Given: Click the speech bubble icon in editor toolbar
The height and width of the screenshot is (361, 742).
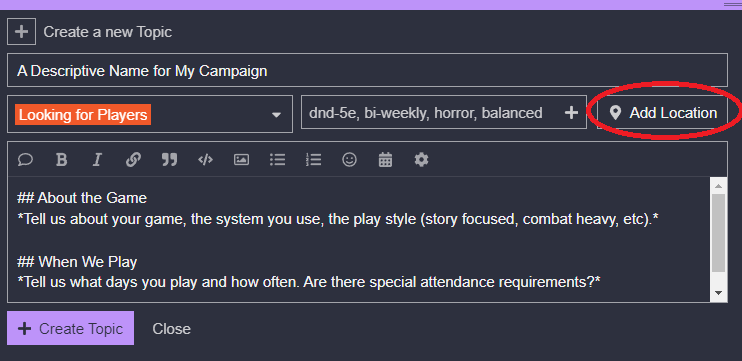Looking at the screenshot, I should coord(25,160).
